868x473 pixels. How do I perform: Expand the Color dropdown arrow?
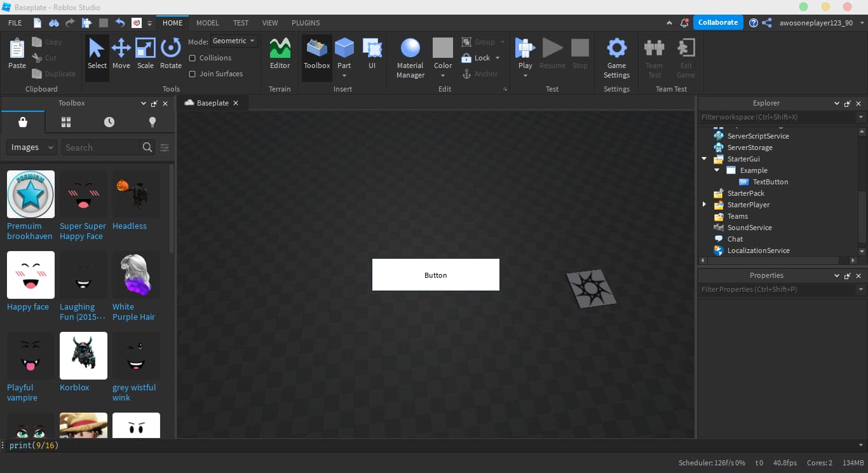tap(443, 76)
